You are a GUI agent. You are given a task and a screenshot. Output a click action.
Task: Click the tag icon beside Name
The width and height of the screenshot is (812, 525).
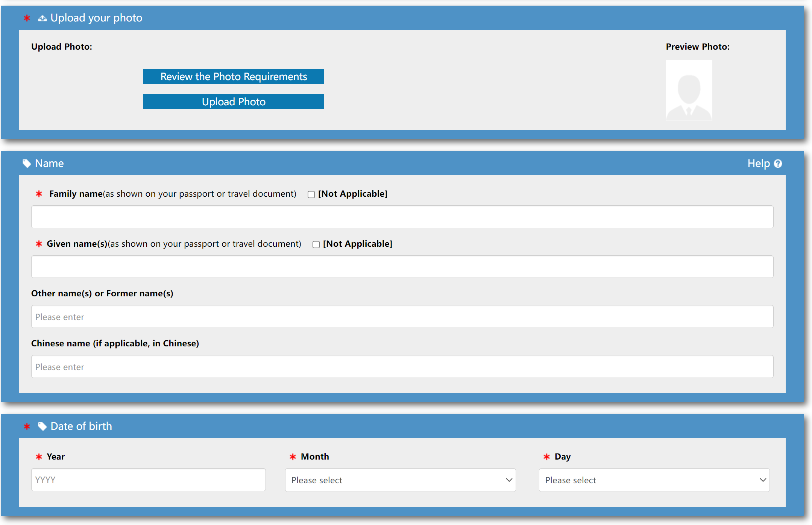pyautogui.click(x=27, y=163)
